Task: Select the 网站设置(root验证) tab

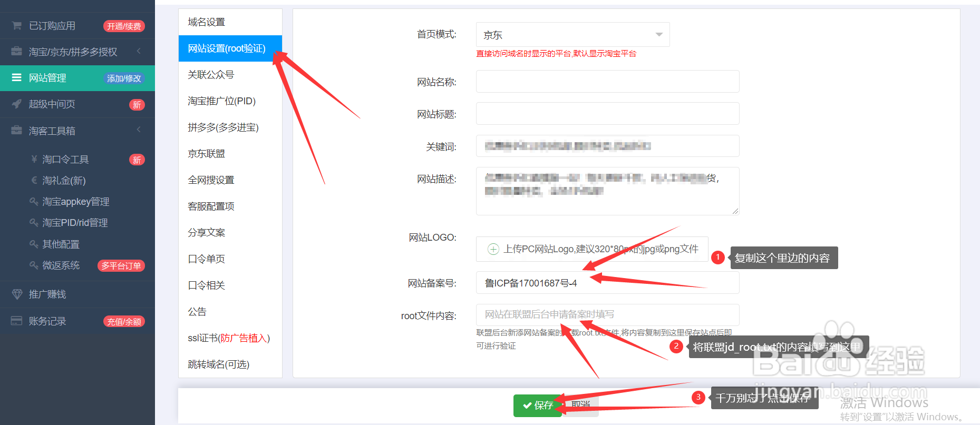Action: [x=230, y=48]
